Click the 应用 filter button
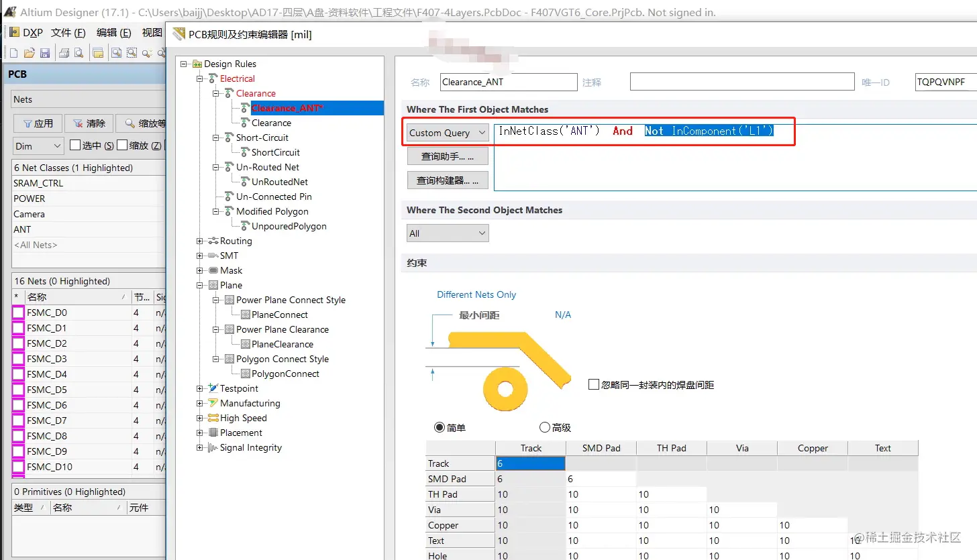Viewport: 977px width, 560px height. 38,123
